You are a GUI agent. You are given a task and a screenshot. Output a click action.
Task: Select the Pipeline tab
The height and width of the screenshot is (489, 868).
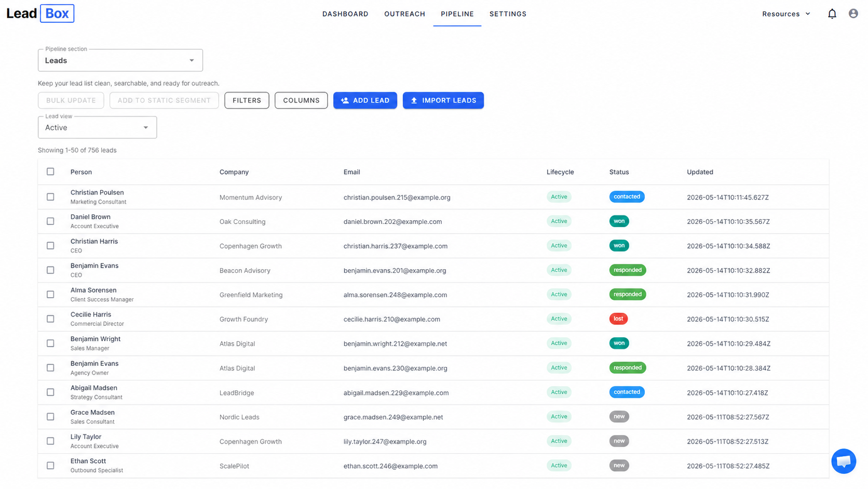pos(457,14)
